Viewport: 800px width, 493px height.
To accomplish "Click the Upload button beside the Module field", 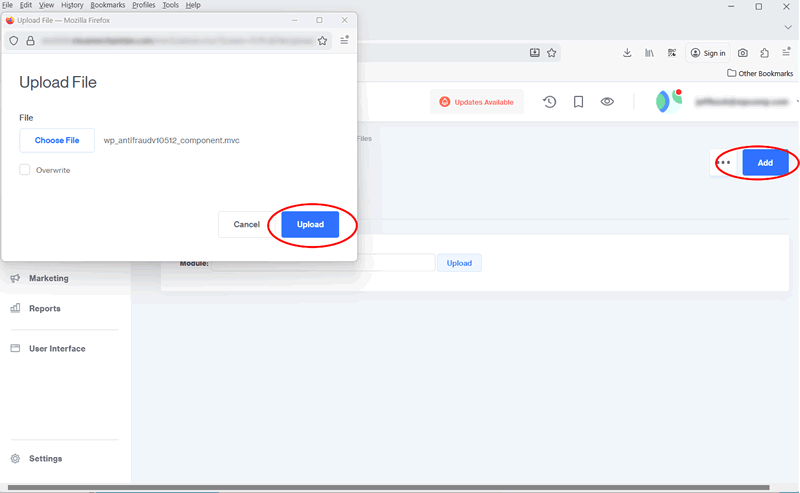I will tap(459, 263).
